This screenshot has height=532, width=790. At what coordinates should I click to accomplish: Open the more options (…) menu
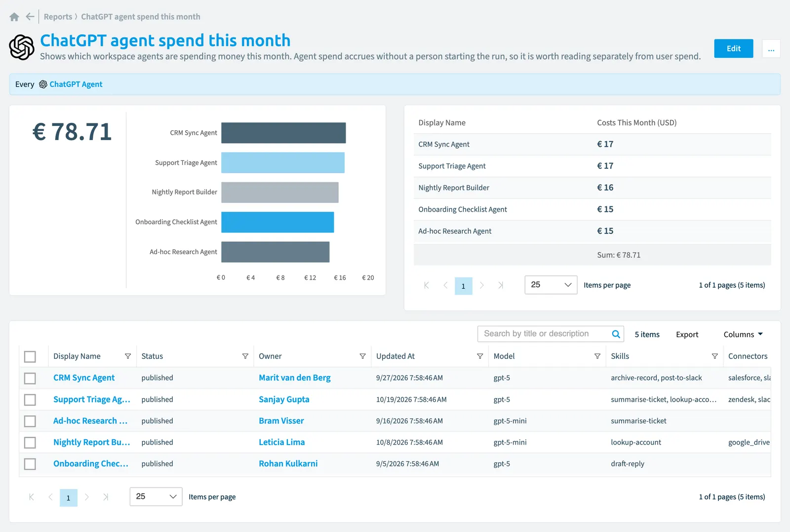tap(771, 48)
